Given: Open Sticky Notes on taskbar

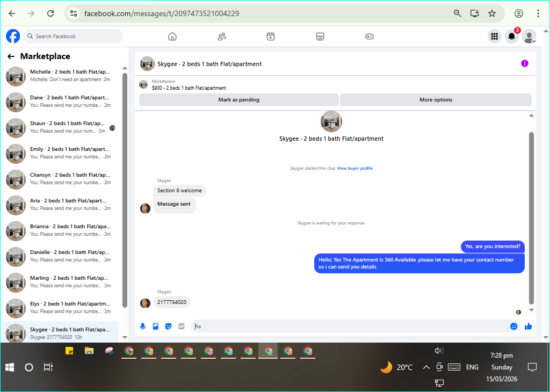Looking at the screenshot, I should tap(69, 351).
